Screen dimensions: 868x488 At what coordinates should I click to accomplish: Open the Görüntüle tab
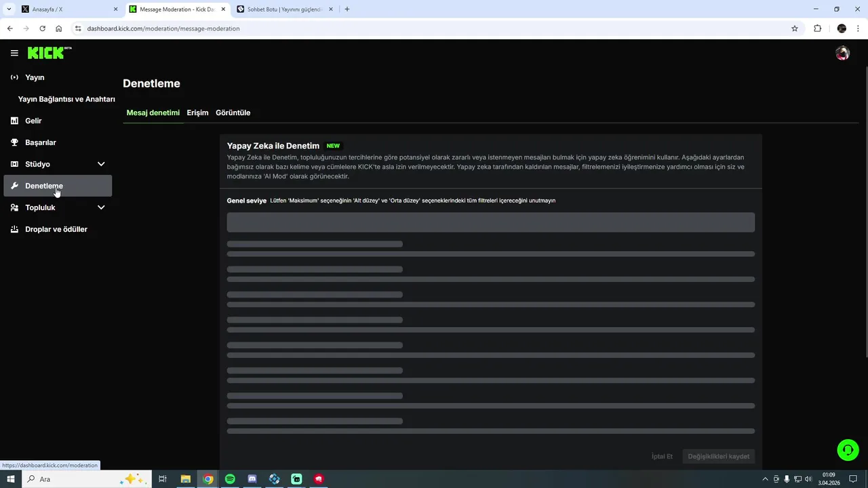(x=233, y=113)
